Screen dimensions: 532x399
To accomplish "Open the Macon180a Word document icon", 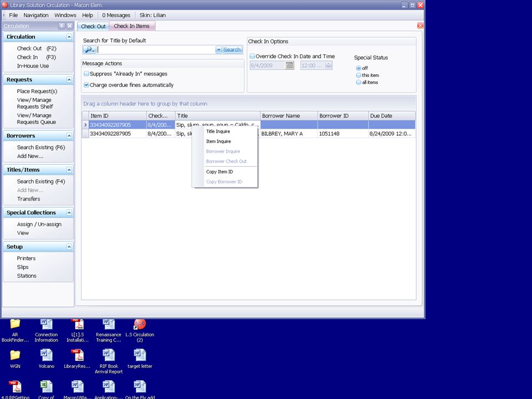I will [78, 390].
